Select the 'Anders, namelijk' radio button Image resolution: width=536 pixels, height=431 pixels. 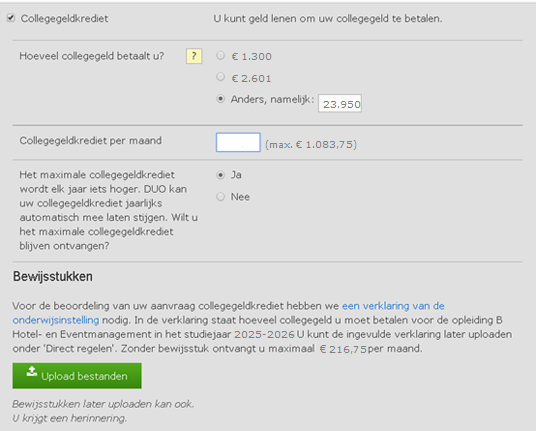click(220, 99)
